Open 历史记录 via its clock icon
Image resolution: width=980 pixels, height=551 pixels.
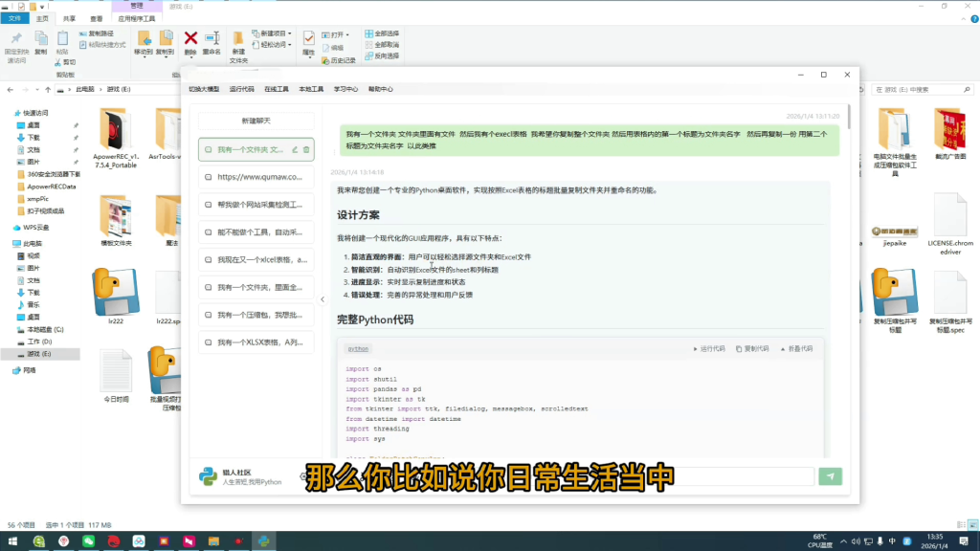(x=325, y=60)
